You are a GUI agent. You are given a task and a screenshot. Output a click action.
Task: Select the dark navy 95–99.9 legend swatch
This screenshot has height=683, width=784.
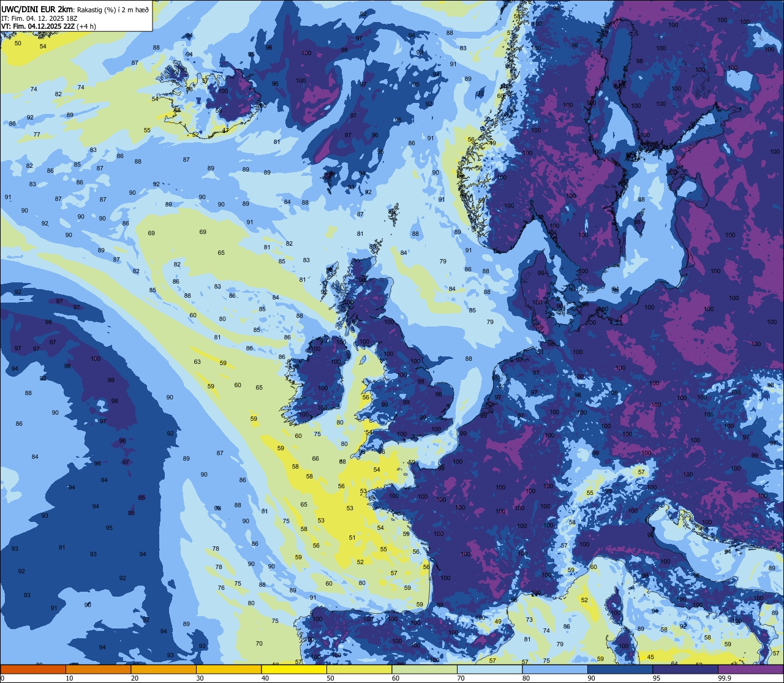[x=685, y=670]
